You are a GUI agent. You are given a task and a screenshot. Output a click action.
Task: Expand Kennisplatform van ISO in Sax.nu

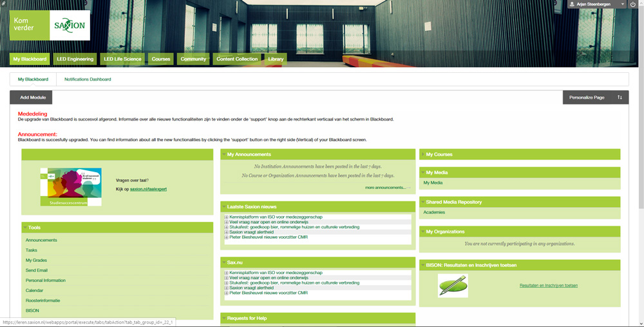coord(226,273)
